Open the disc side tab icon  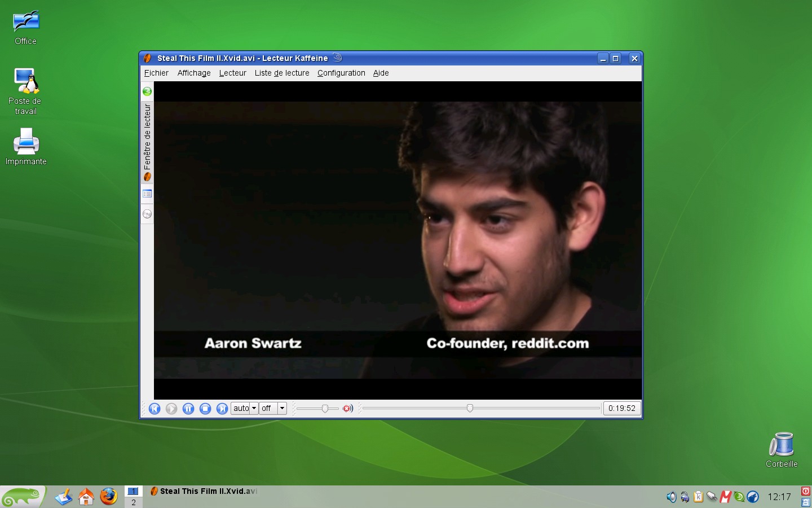(x=147, y=214)
